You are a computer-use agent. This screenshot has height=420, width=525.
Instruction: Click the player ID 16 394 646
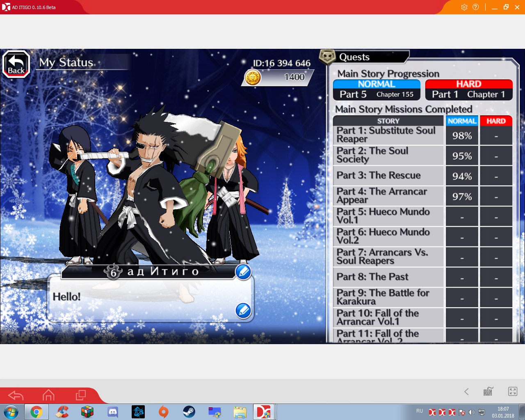pyautogui.click(x=282, y=63)
